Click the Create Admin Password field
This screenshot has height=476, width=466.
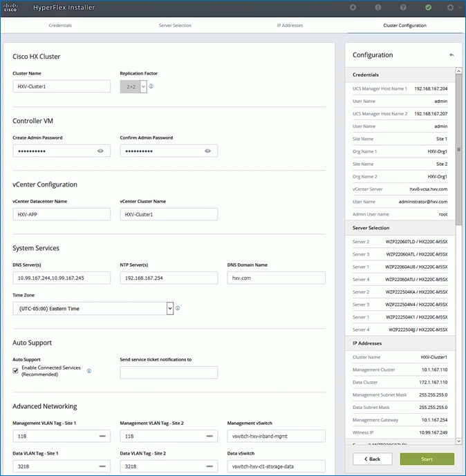[62, 151]
